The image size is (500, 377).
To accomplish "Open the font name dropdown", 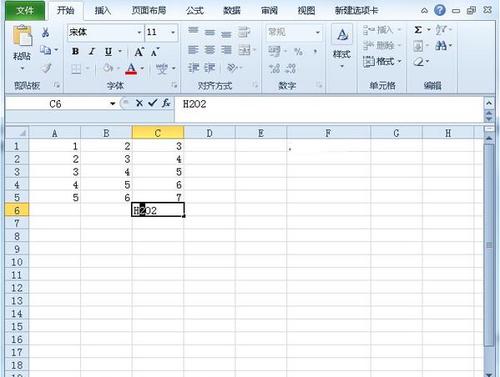I will pyautogui.click(x=140, y=32).
